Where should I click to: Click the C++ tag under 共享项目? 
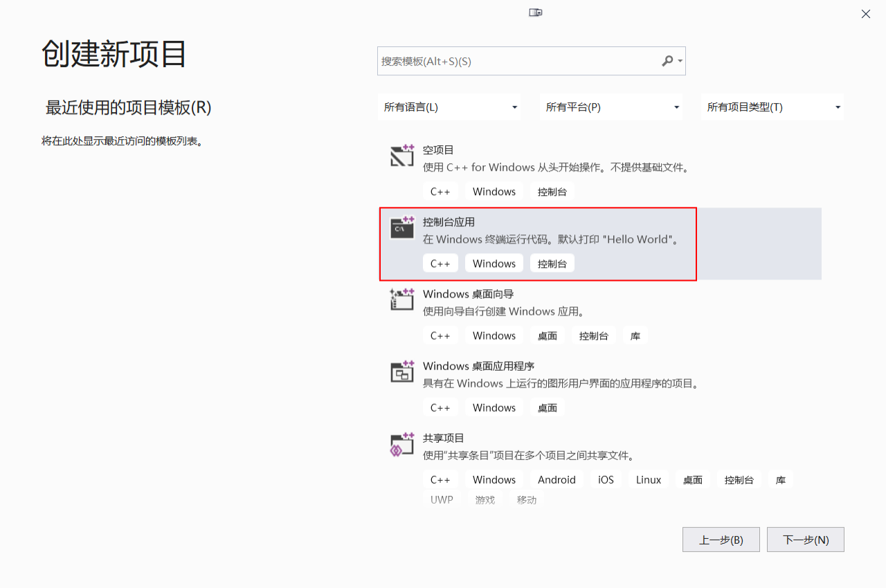[x=440, y=479]
